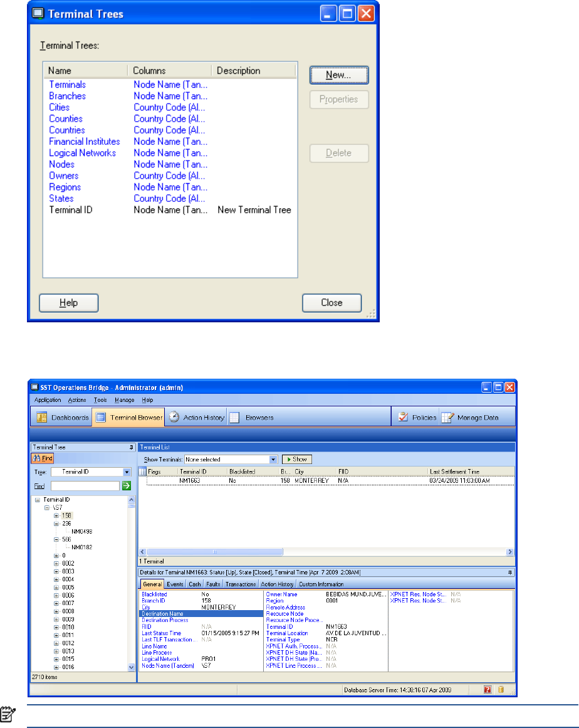Expand the 0016 tree node

click(56, 667)
